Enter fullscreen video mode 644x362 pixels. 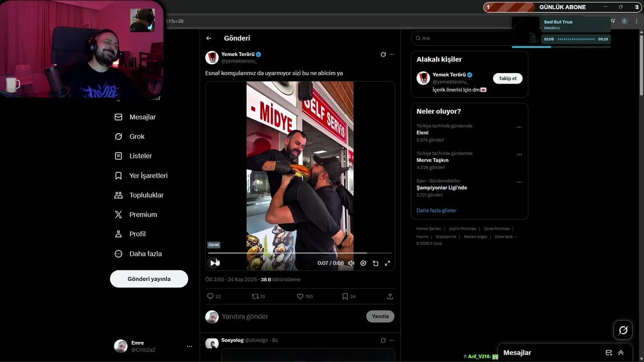pos(387,263)
